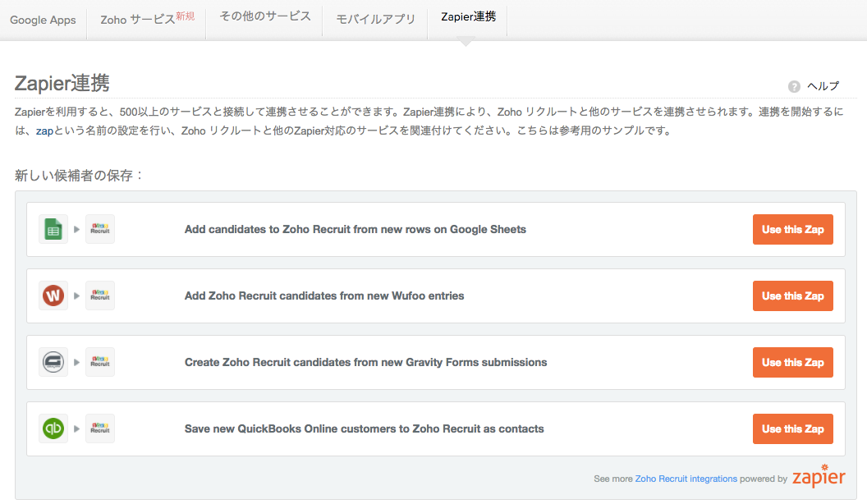
Task: Follow the zap link in description
Action: [44, 131]
